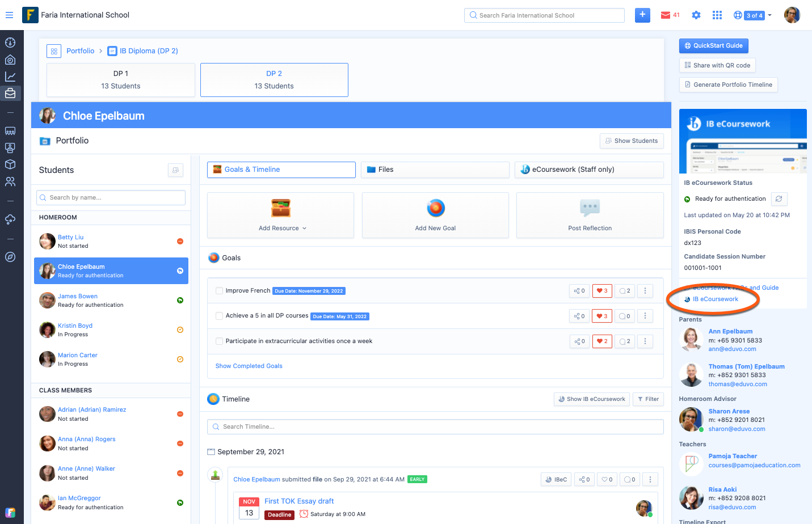
Task: Open Risa Aoki teacher profile
Action: 722,490
